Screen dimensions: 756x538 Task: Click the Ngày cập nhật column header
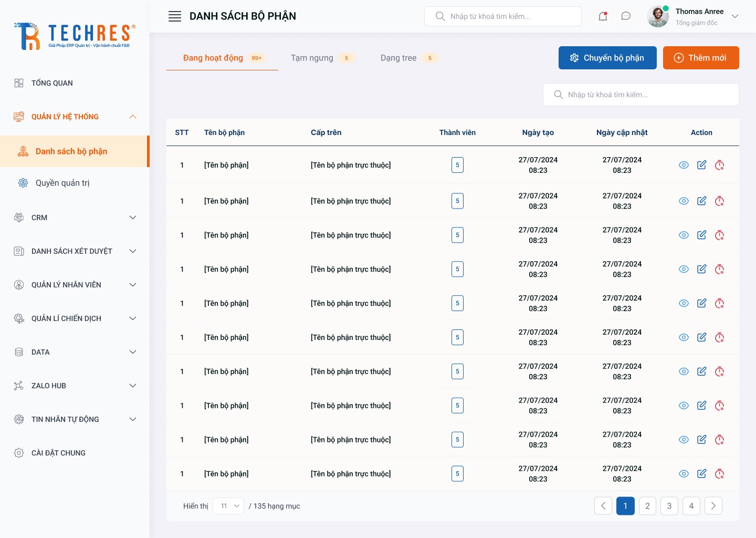click(622, 132)
